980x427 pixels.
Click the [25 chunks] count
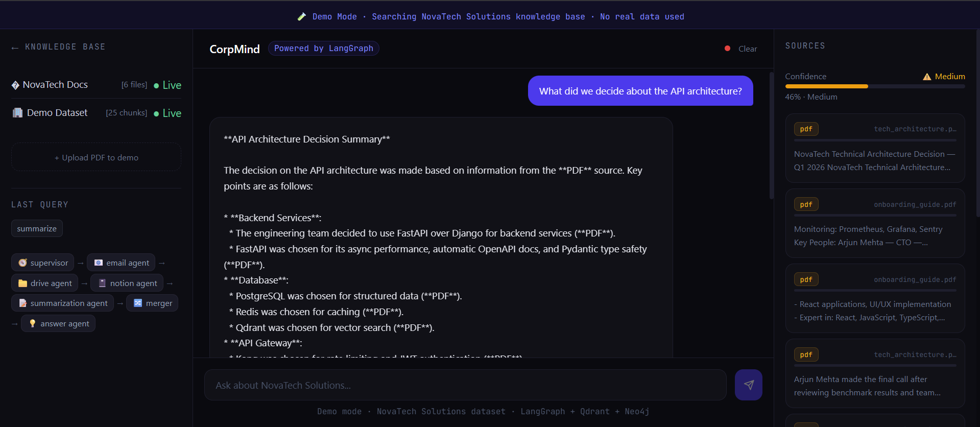click(127, 113)
